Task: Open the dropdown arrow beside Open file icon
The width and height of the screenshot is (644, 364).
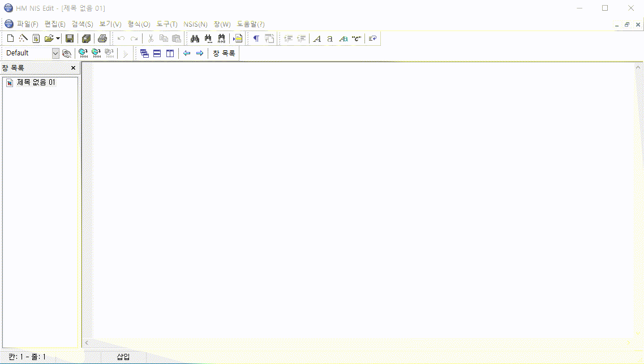Action: click(x=58, y=38)
